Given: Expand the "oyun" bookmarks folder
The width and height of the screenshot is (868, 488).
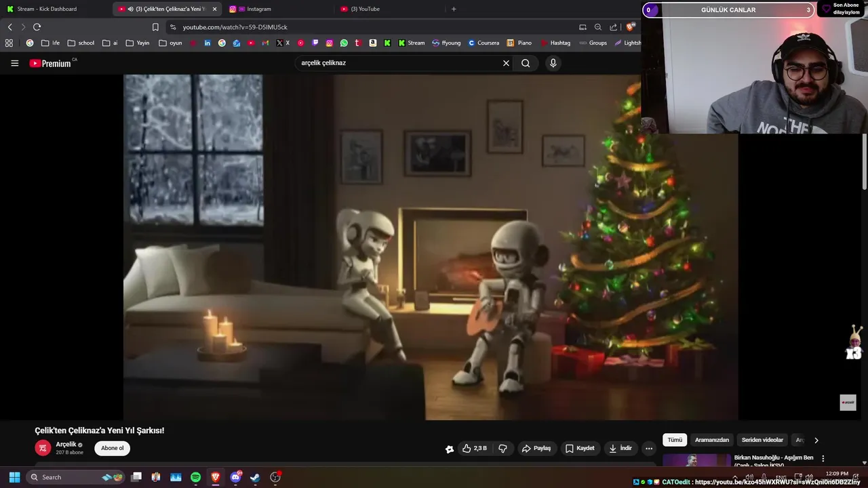Looking at the screenshot, I should click(170, 43).
